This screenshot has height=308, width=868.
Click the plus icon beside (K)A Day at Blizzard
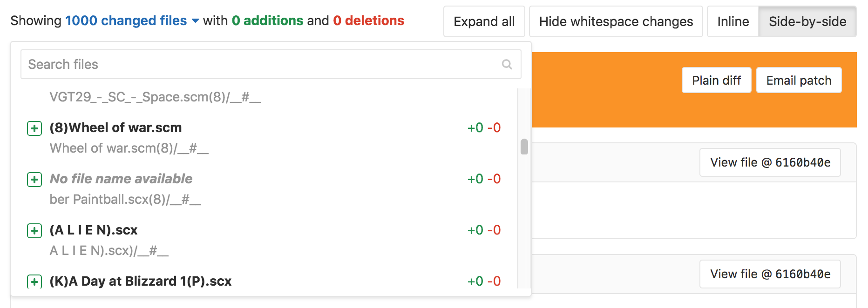[34, 281]
